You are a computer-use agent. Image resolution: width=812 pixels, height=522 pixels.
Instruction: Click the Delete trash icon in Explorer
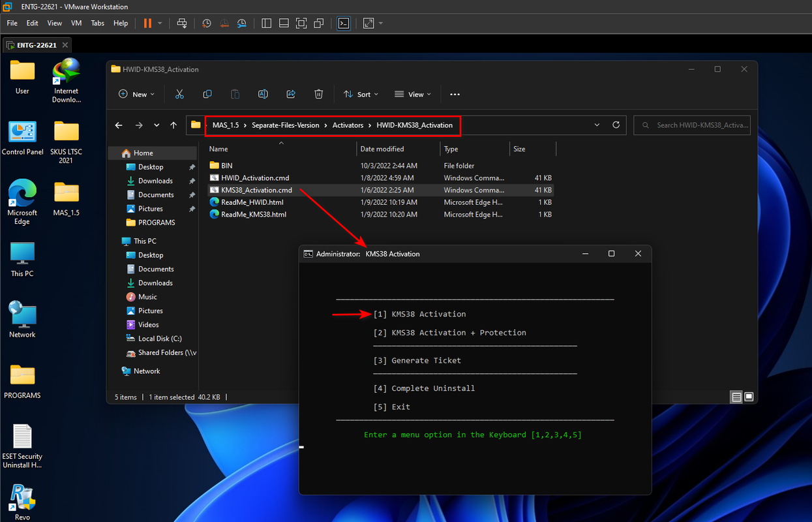coord(318,94)
